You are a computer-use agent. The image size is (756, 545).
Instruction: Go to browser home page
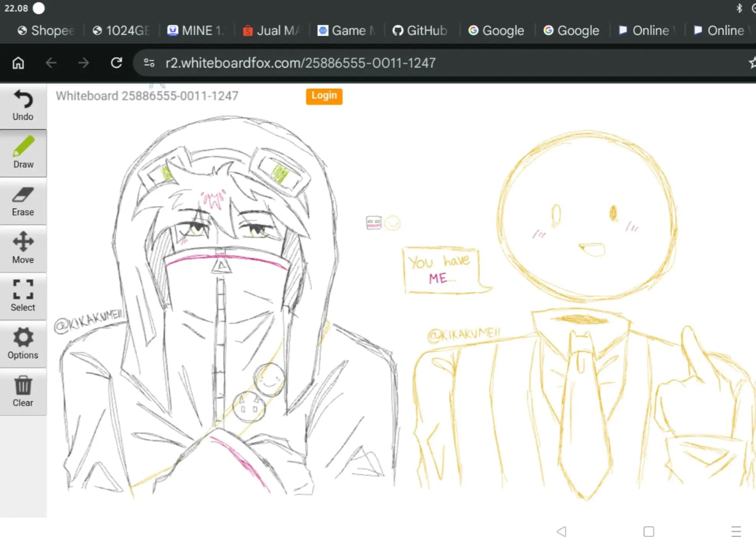[x=18, y=63]
